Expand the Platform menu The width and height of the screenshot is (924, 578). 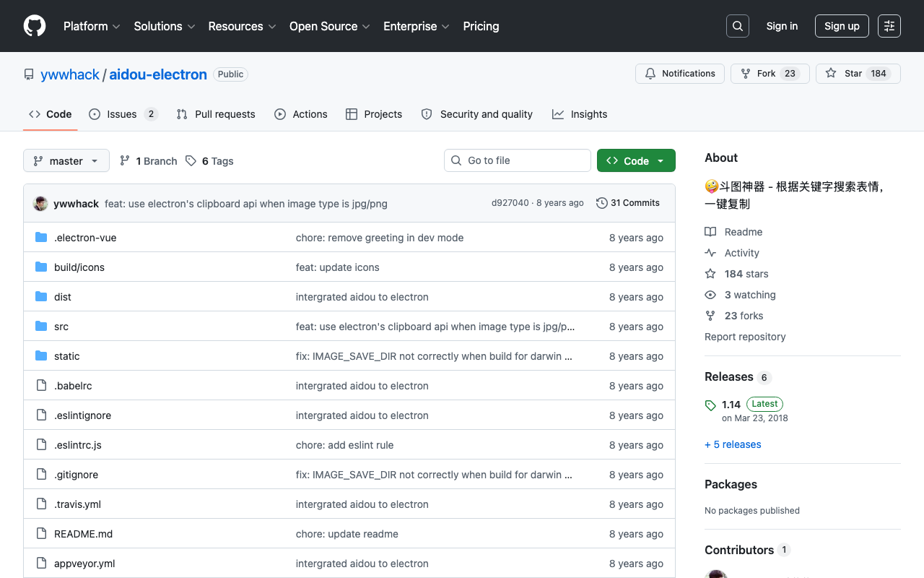tap(92, 26)
